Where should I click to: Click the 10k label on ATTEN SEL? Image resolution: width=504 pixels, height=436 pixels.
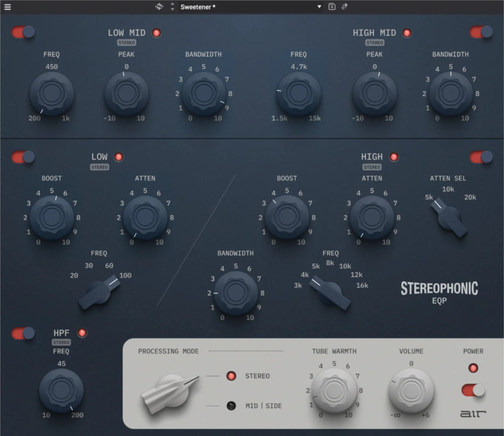(448, 189)
